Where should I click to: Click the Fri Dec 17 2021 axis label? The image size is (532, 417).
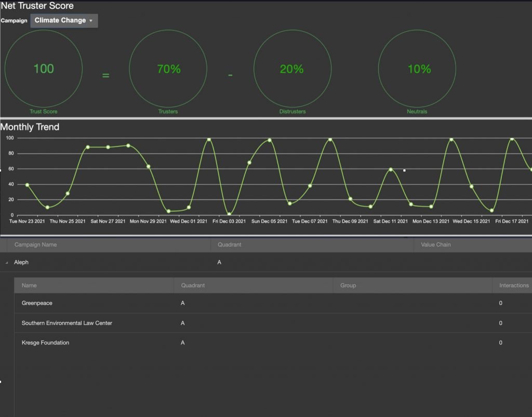[x=512, y=221]
